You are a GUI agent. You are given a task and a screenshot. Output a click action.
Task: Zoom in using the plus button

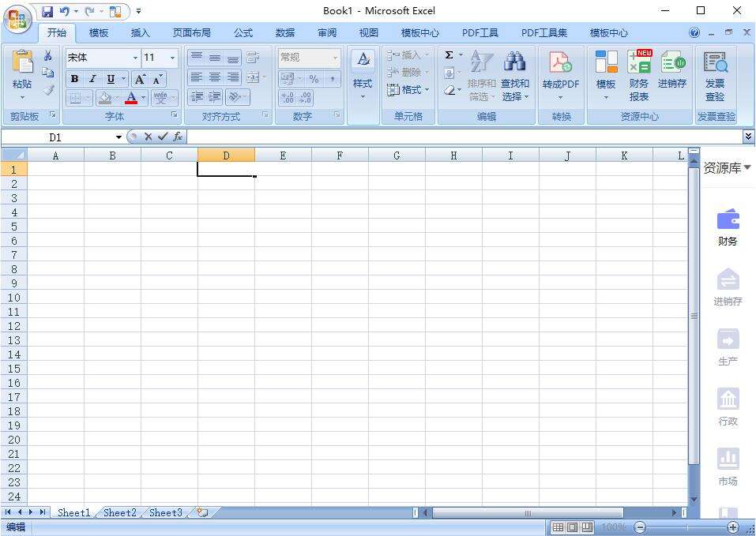[x=732, y=527]
